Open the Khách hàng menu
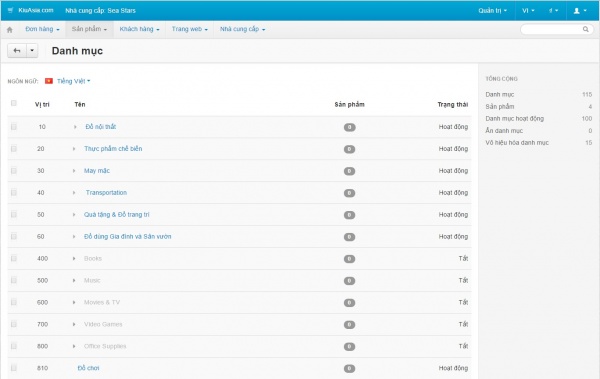Viewport: 600px width, 379px height. pos(139,29)
